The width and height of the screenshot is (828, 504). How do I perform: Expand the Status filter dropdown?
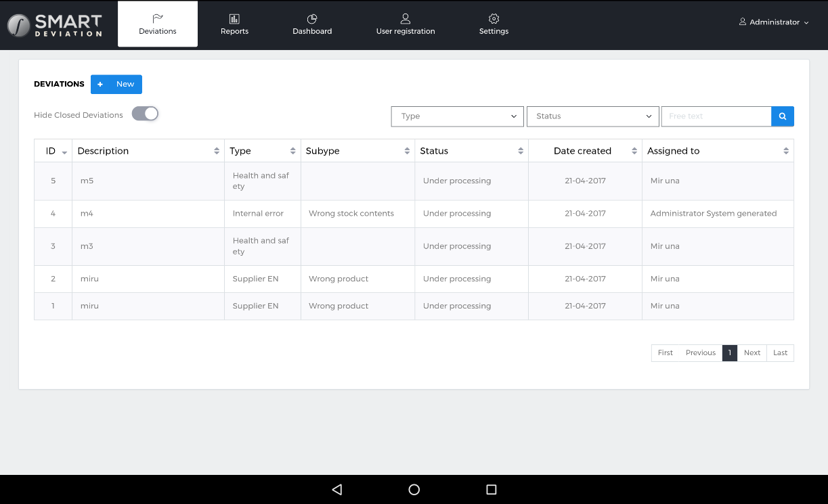point(593,116)
